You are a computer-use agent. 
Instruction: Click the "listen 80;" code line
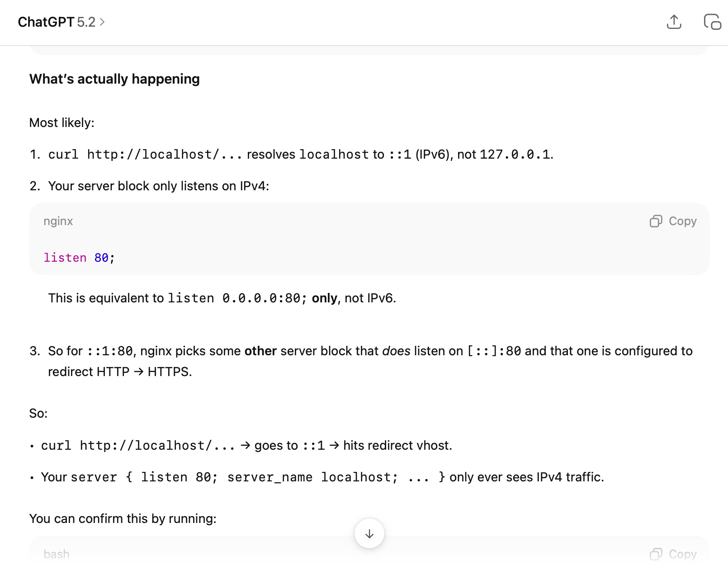pyautogui.click(x=79, y=258)
